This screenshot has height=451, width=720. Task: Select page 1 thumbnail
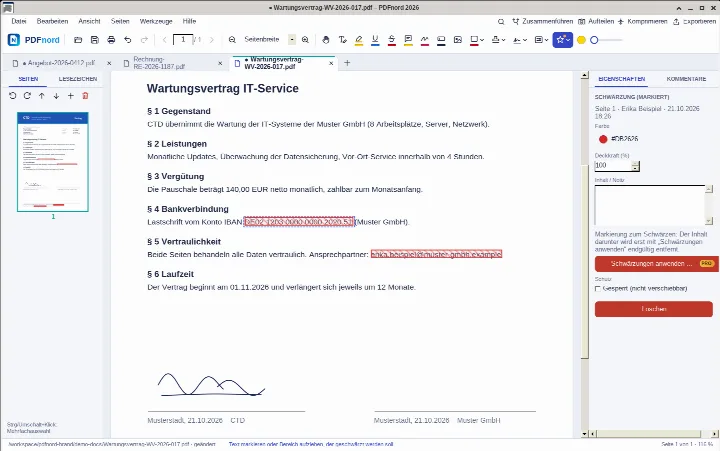tap(53, 162)
